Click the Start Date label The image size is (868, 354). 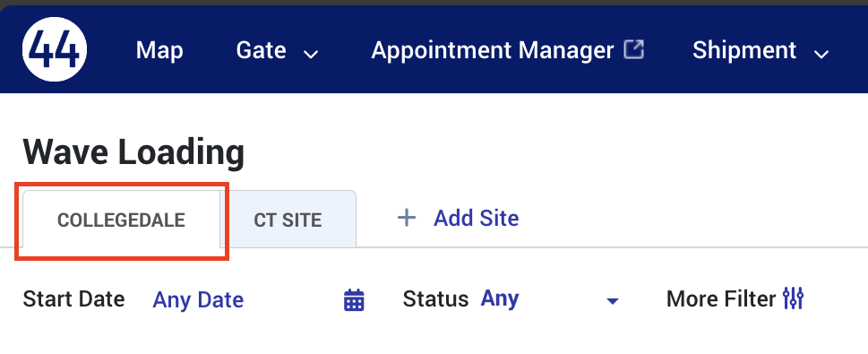(x=73, y=299)
